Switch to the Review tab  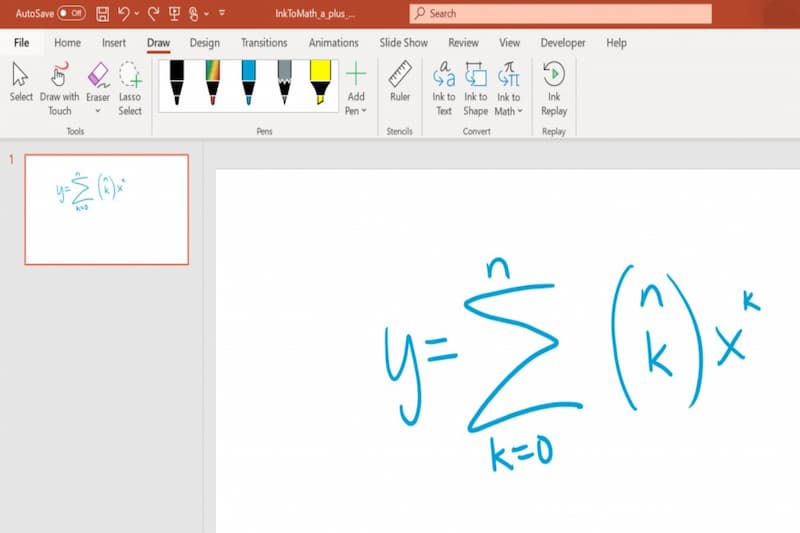[463, 43]
